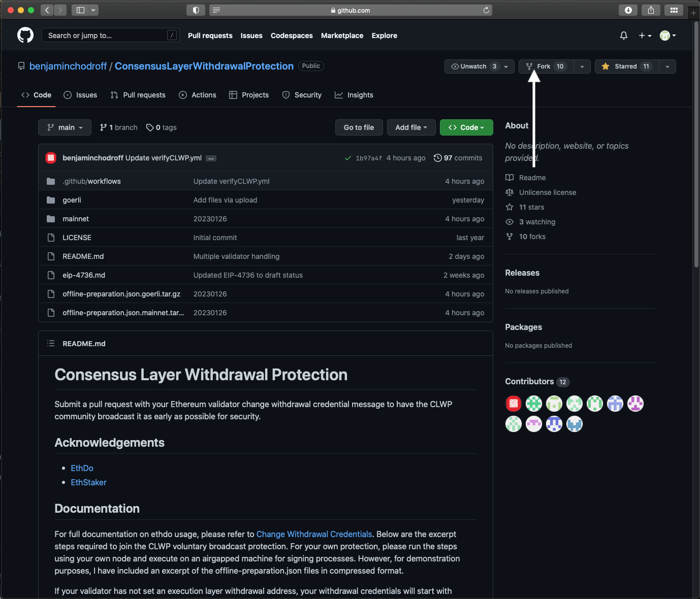Open the goerli folder
Screen dimensions: 700x599
72,200
